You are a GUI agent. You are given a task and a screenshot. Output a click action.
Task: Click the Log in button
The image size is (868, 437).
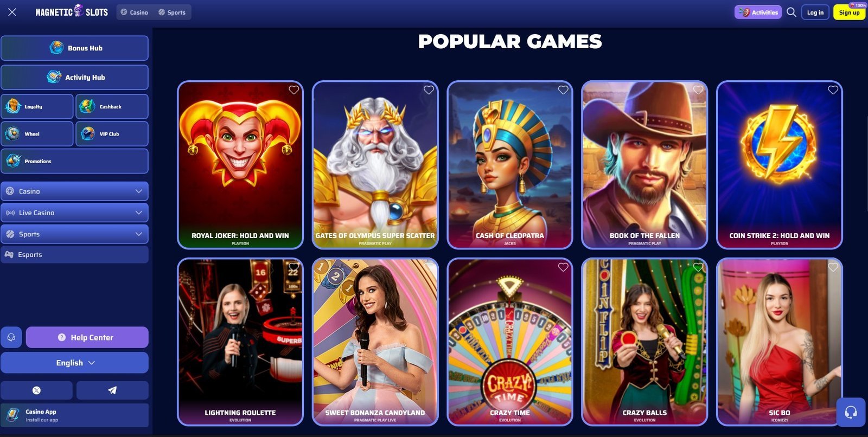pos(815,12)
